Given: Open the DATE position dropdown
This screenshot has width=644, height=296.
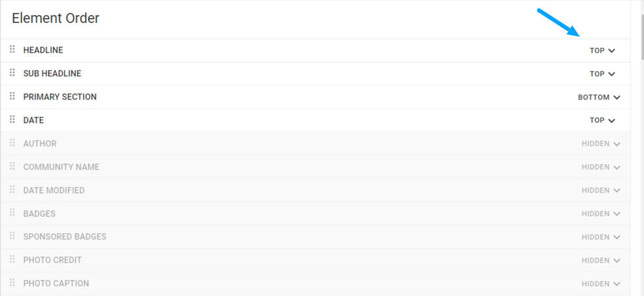Looking at the screenshot, I should point(602,121).
